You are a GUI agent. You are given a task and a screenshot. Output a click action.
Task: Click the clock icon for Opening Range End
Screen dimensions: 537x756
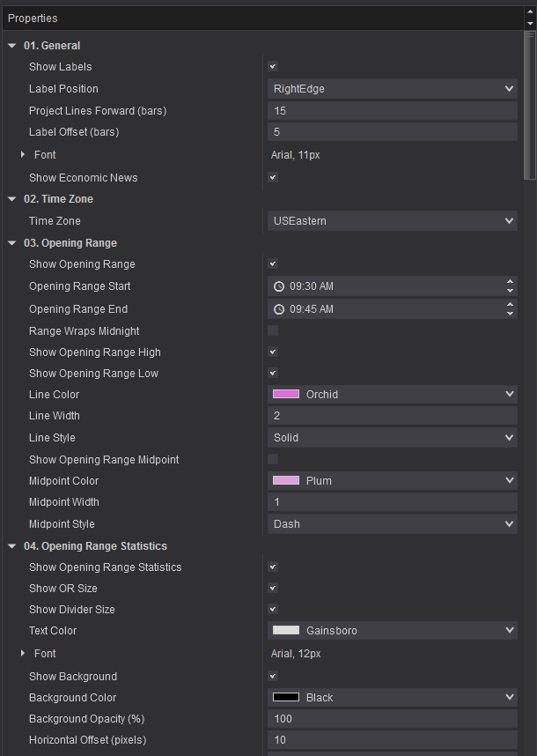coord(279,309)
